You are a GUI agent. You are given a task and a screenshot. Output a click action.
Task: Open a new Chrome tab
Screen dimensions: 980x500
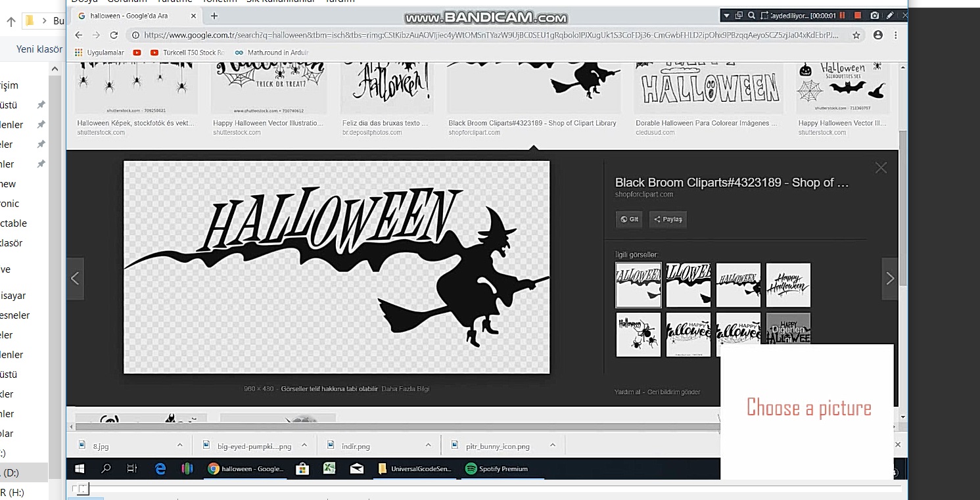(214, 16)
